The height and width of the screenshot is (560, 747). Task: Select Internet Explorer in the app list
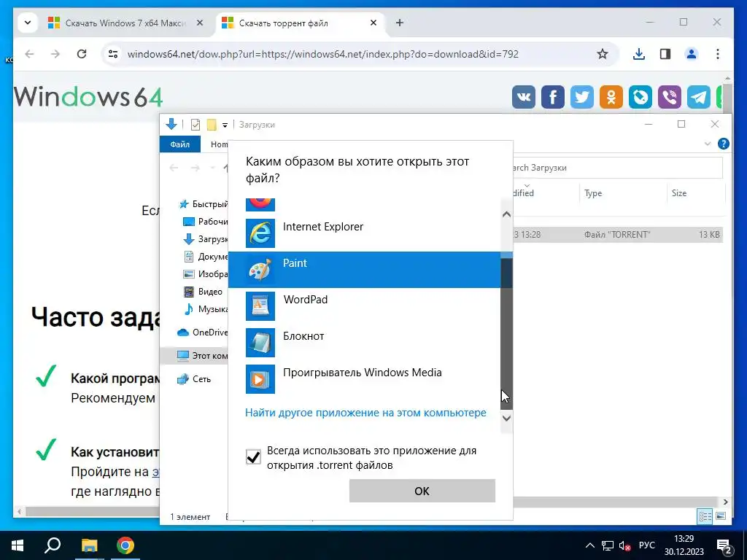tap(365, 233)
